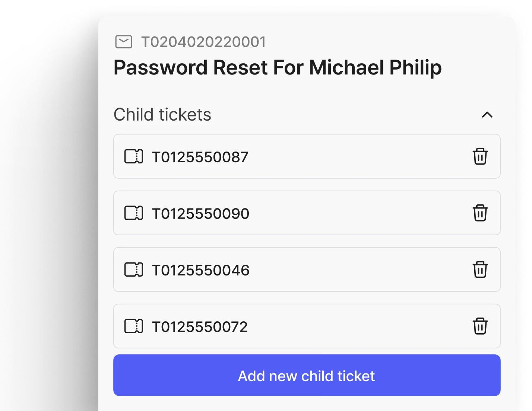The width and height of the screenshot is (532, 411).
Task: Delete child ticket T0125550087
Action: (480, 156)
